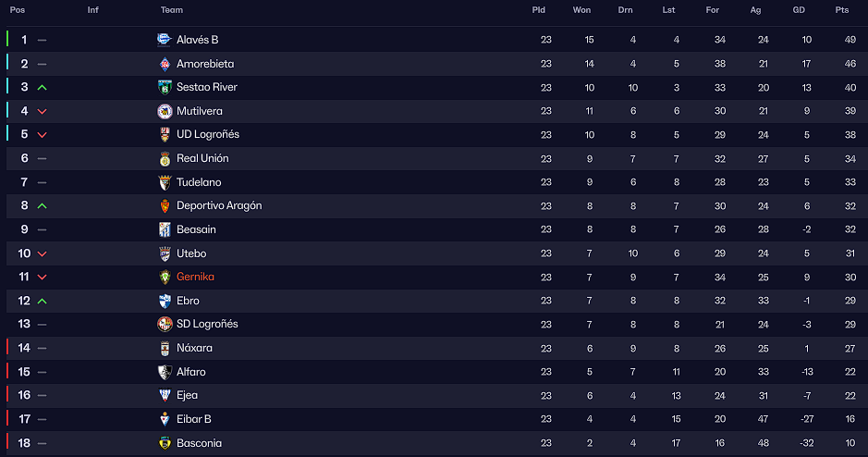Click the Real Unión crest icon
This screenshot has height=457, width=868.
pos(165,158)
